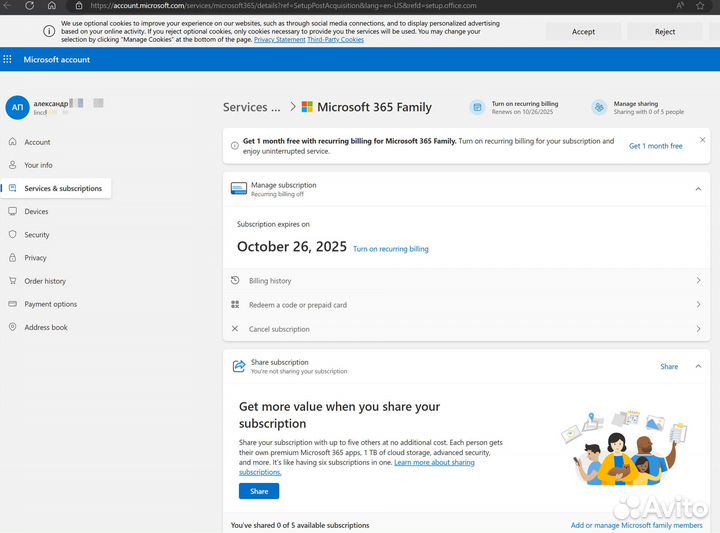Click the Microsoft account header title
This screenshot has height=533, width=720.
57,60
